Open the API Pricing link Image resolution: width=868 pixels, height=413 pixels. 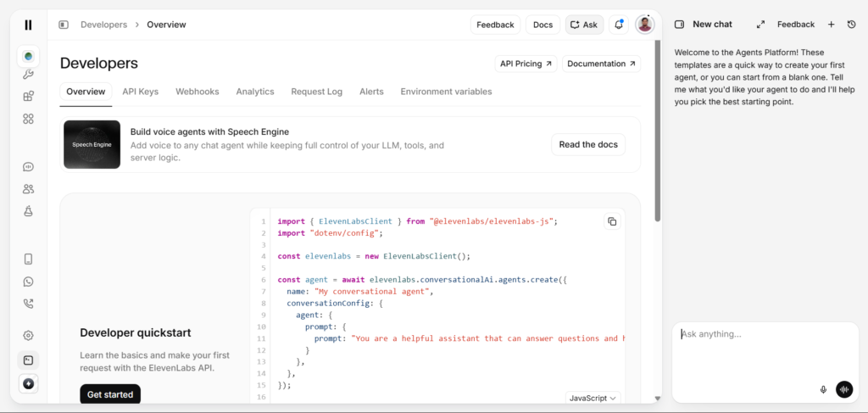click(526, 64)
